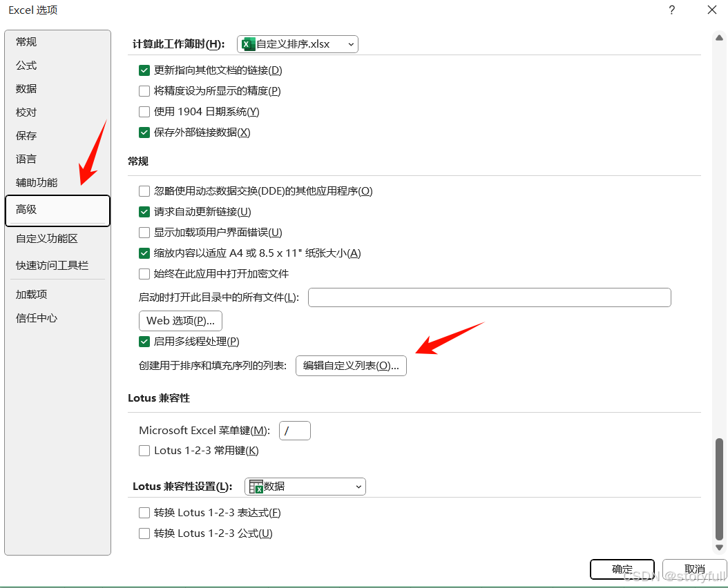Click the 启动时打开此目录中的所有文件 input field
Screen dimensions: 728x588
coord(489,297)
